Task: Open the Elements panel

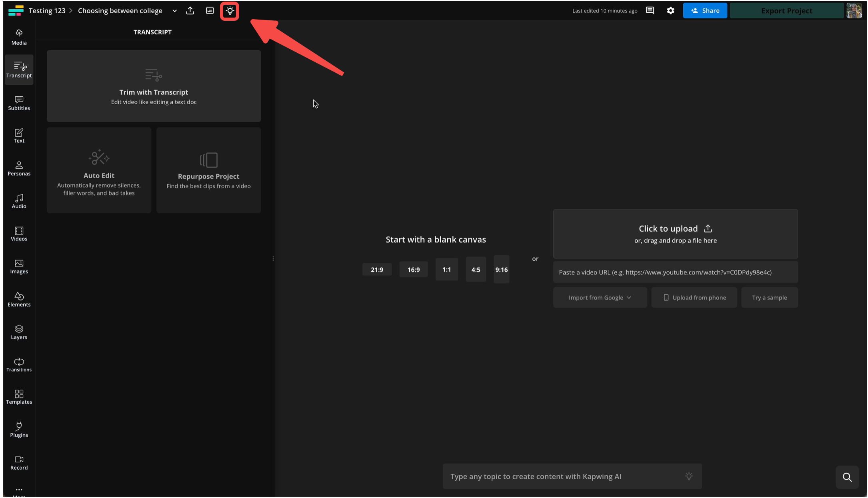Action: (x=19, y=299)
